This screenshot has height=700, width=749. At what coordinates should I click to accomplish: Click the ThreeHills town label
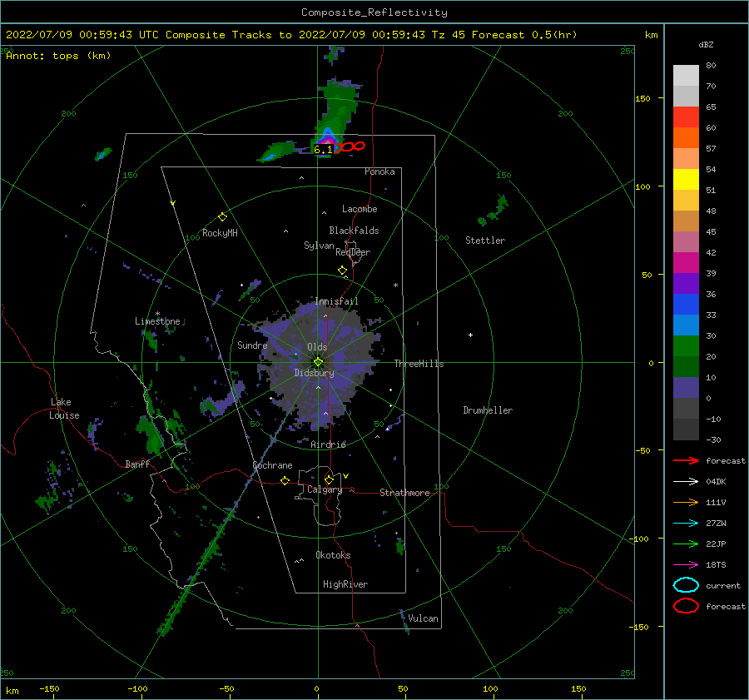click(x=419, y=364)
